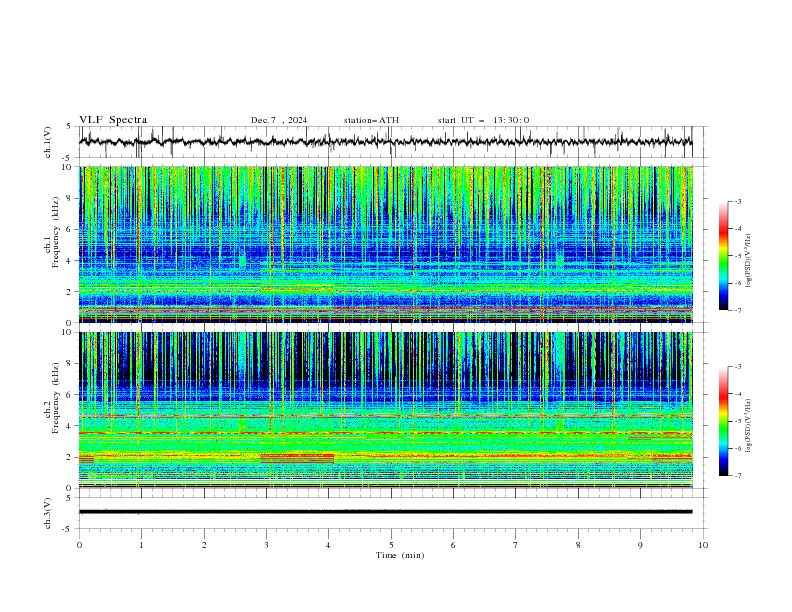The image size is (792, 612).
Task: Click the red band of ch.1 color bar
Action: pyautogui.click(x=724, y=230)
